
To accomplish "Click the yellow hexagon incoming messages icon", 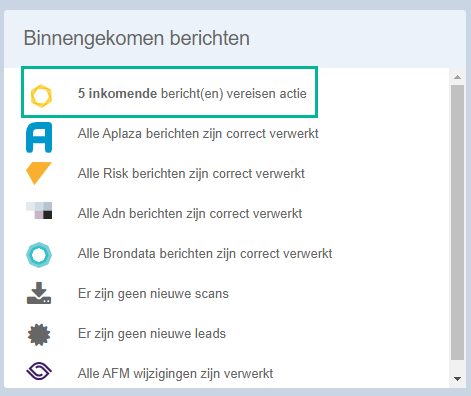I will coord(41,96).
